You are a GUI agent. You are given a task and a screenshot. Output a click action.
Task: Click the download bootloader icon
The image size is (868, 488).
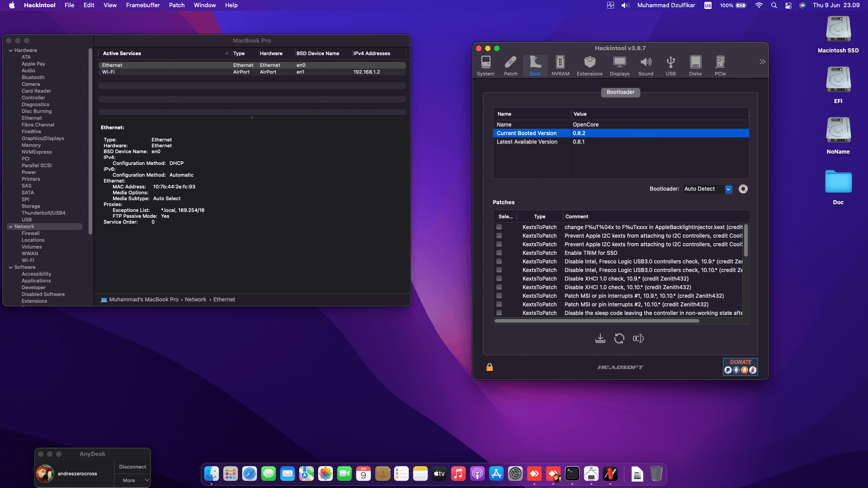(600, 338)
